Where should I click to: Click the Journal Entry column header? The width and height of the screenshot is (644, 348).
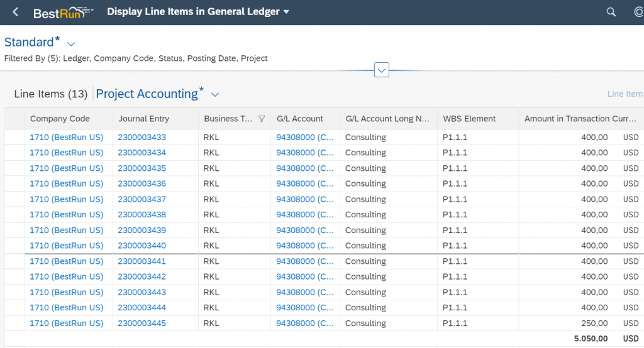144,119
